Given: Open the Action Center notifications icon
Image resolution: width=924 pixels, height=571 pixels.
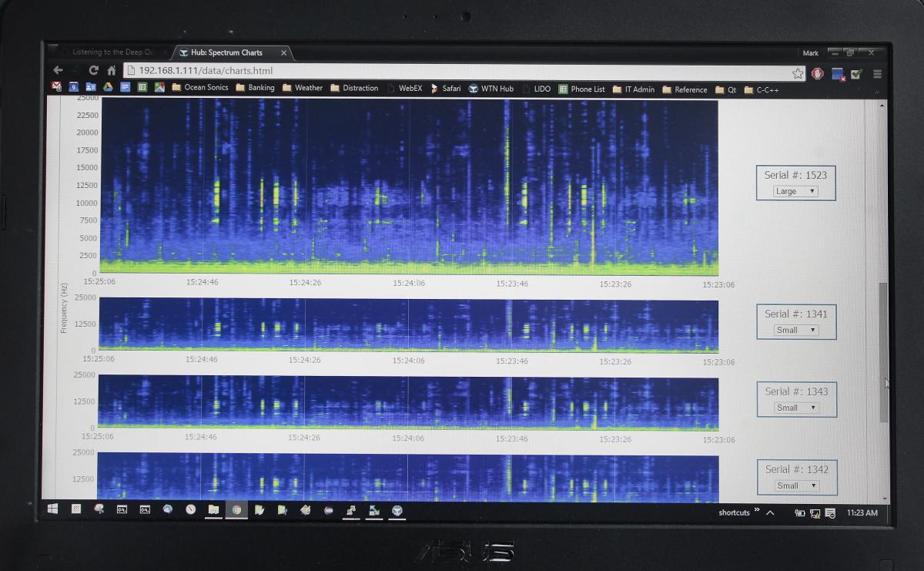Looking at the screenshot, I should 829,513.
